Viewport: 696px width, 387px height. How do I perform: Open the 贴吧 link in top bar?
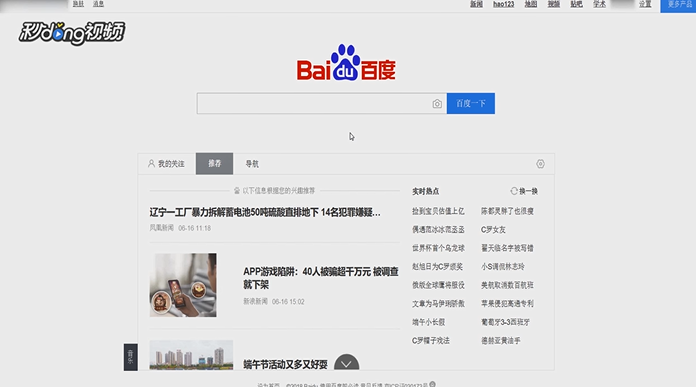pos(577,4)
